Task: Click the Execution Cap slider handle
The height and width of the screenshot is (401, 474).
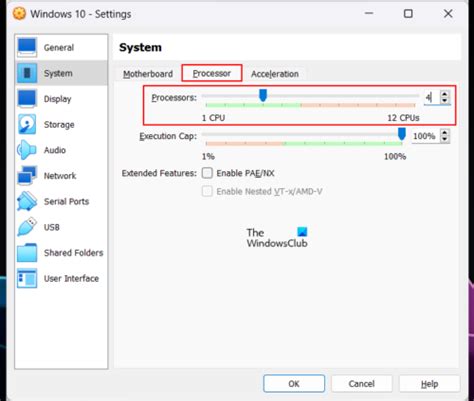Action: [402, 134]
